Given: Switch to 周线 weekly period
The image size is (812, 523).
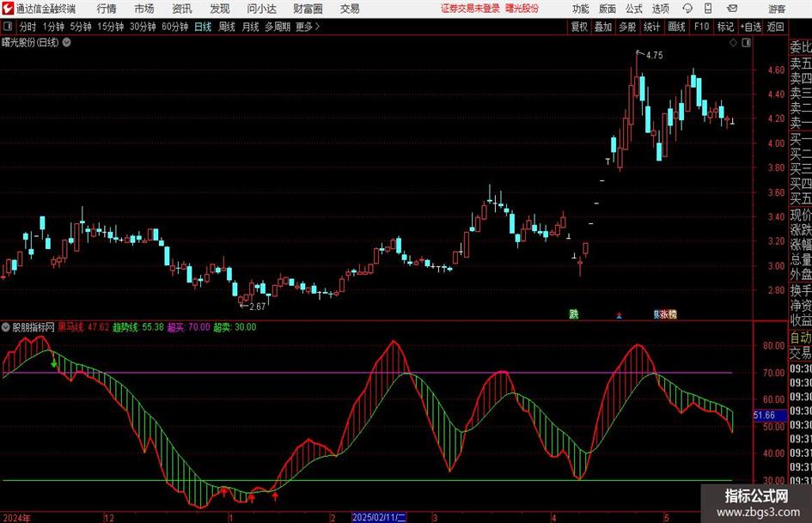Looking at the screenshot, I should point(226,27).
